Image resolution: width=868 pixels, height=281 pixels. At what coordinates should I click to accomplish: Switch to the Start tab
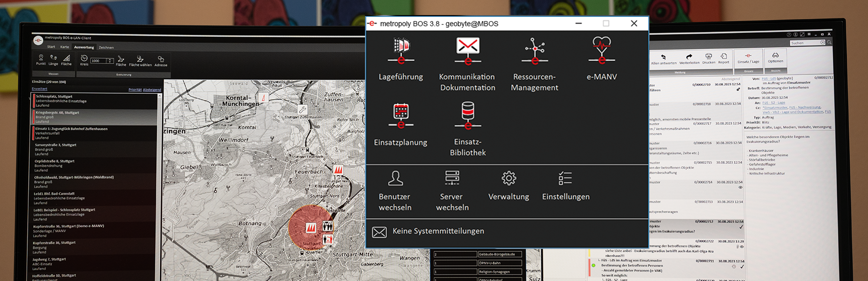51,47
